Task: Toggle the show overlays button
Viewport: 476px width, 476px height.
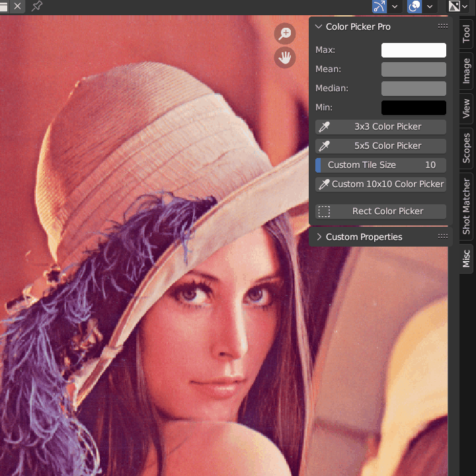Action: 415,6
